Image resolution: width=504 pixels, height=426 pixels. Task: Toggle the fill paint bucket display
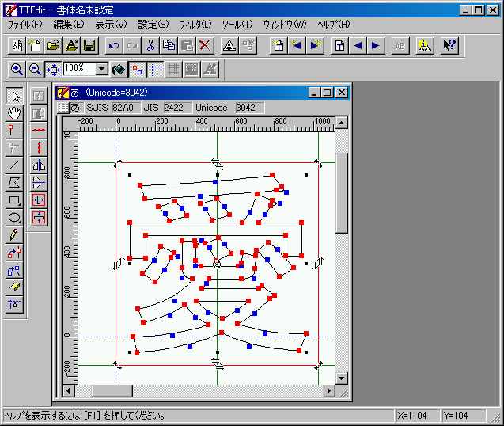click(x=119, y=69)
